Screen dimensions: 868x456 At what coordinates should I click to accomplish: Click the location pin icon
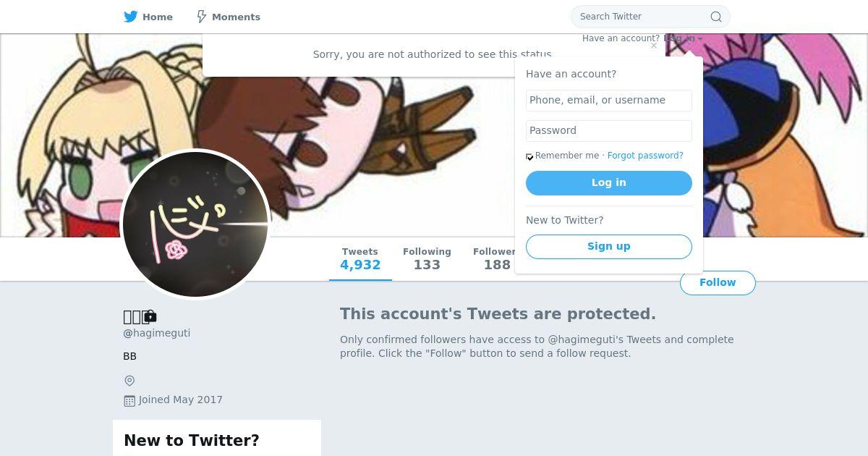tap(129, 381)
